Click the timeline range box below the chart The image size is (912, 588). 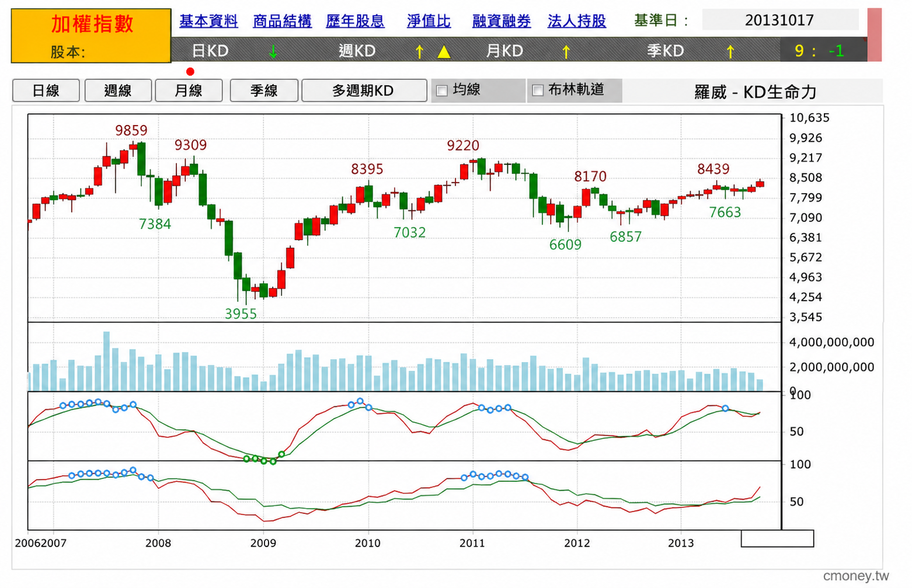777,538
